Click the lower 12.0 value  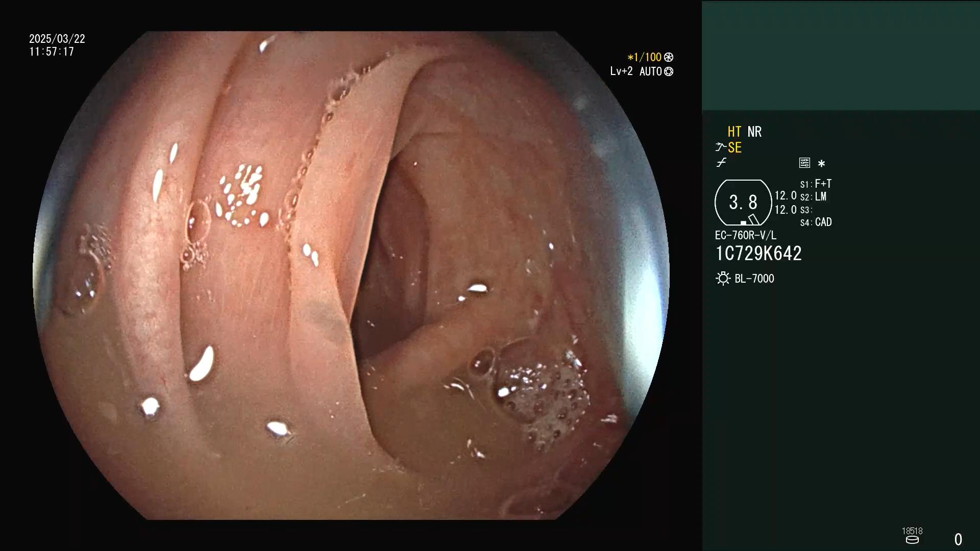pos(786,210)
